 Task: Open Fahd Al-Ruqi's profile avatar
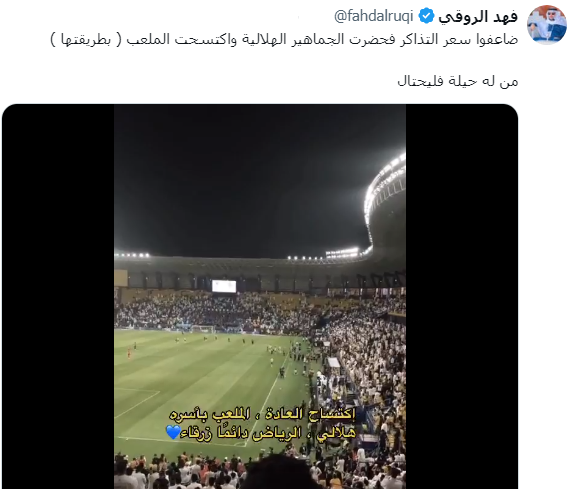(547, 25)
